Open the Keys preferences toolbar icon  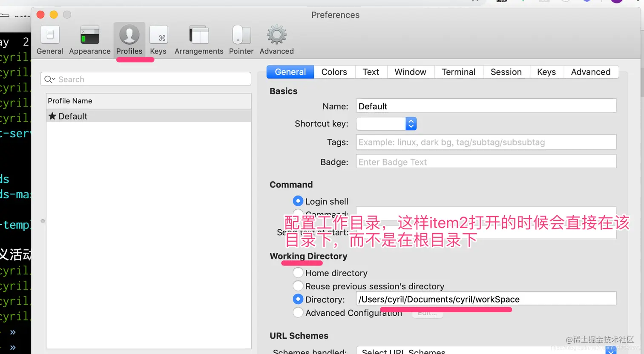pos(158,35)
